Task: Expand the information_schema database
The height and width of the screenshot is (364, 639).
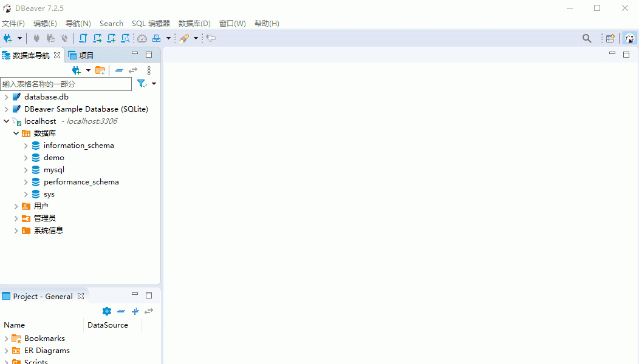Action: 26,146
